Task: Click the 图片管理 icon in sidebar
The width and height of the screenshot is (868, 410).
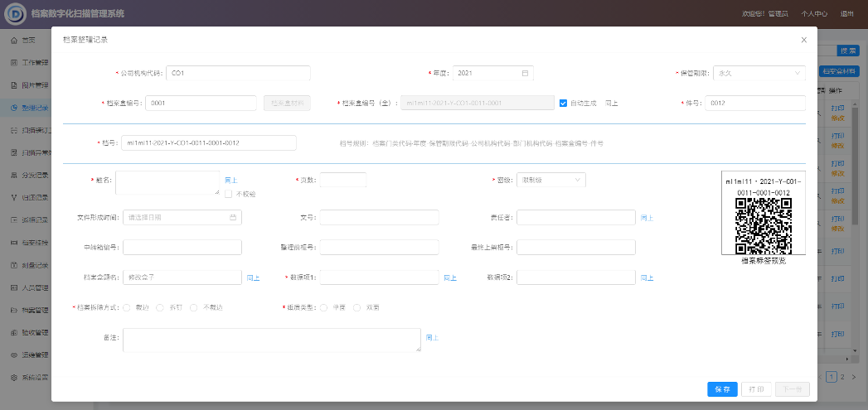Action: [x=14, y=84]
